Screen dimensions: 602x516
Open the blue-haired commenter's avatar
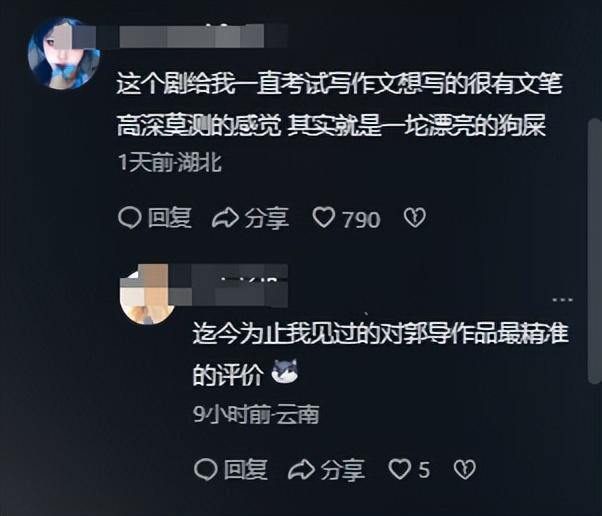[x=63, y=53]
